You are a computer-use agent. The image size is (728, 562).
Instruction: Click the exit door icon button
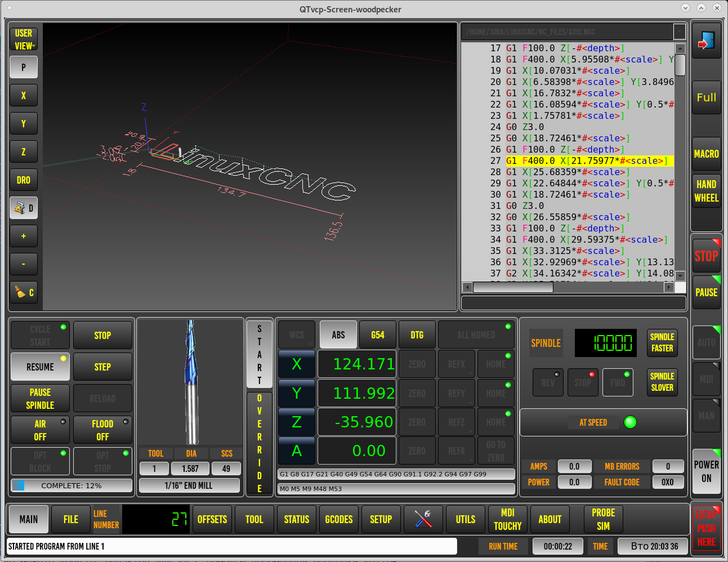click(706, 41)
